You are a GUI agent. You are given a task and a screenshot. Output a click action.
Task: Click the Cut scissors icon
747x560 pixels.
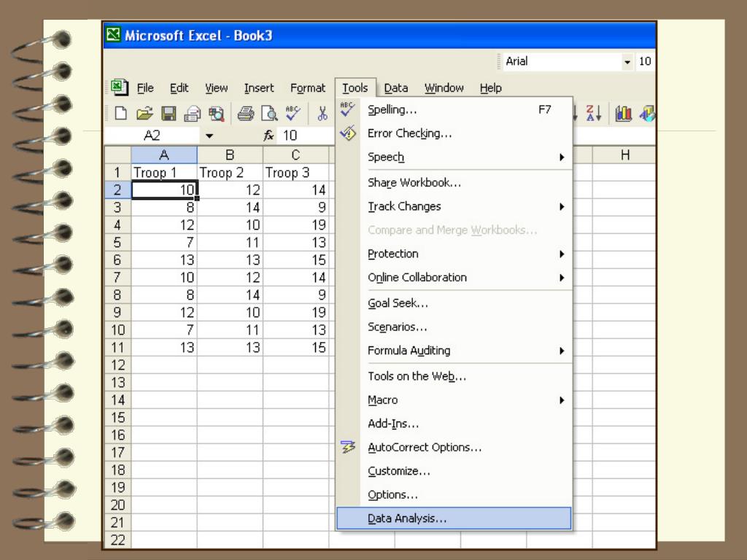pyautogui.click(x=322, y=113)
